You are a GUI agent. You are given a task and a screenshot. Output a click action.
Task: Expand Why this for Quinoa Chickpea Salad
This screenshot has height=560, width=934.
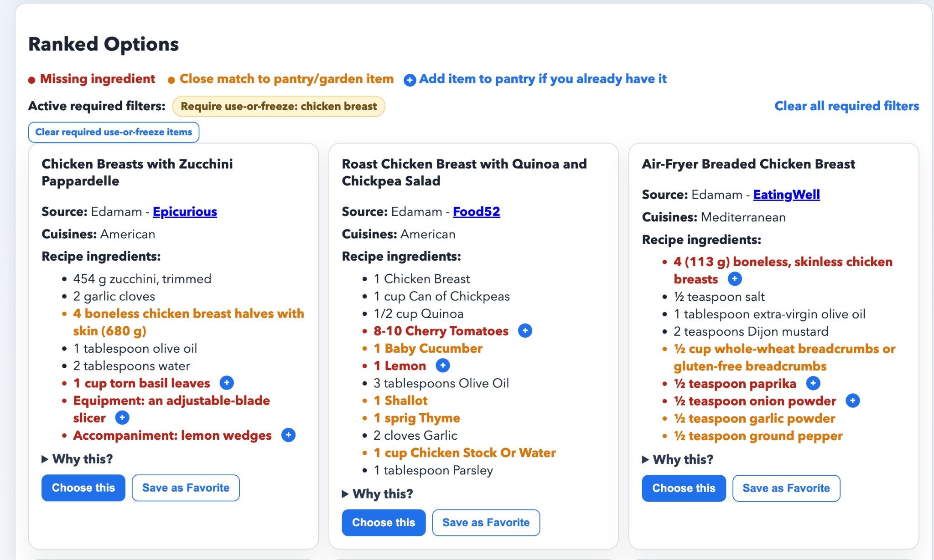coord(377,493)
